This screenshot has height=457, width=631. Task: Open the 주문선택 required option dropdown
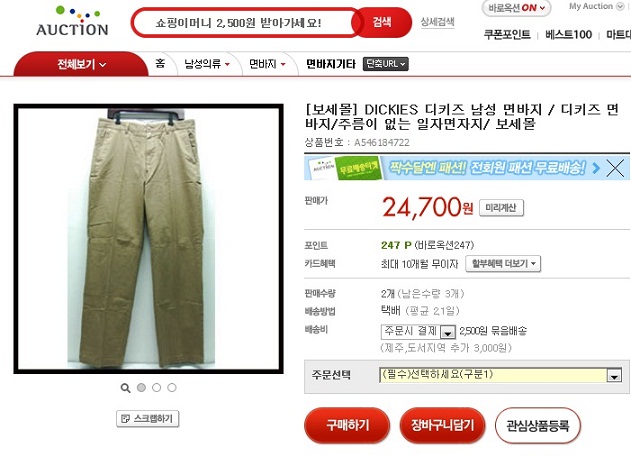(501, 375)
